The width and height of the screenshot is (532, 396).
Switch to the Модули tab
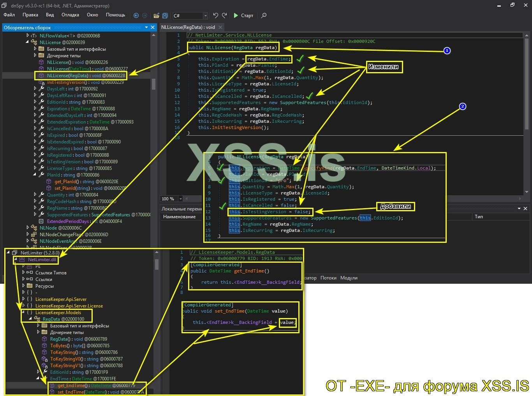tap(349, 278)
